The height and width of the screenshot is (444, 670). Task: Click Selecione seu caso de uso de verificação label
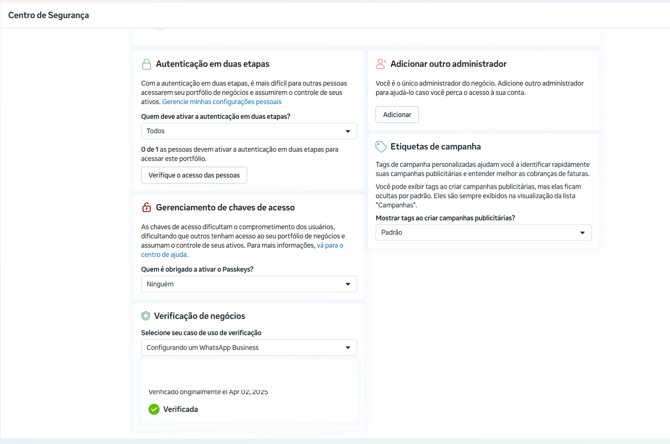point(201,332)
